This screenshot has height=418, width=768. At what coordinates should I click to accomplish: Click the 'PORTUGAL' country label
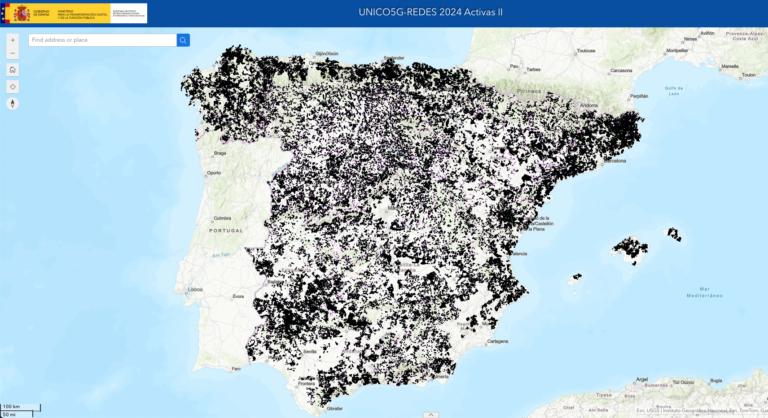click(226, 230)
